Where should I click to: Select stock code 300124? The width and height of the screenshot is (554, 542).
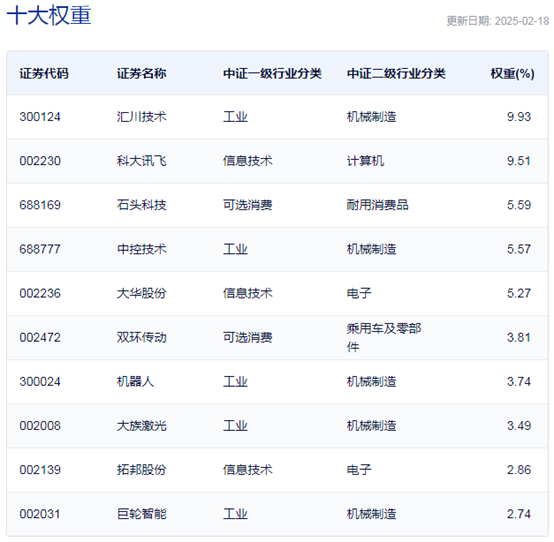[x=40, y=117]
